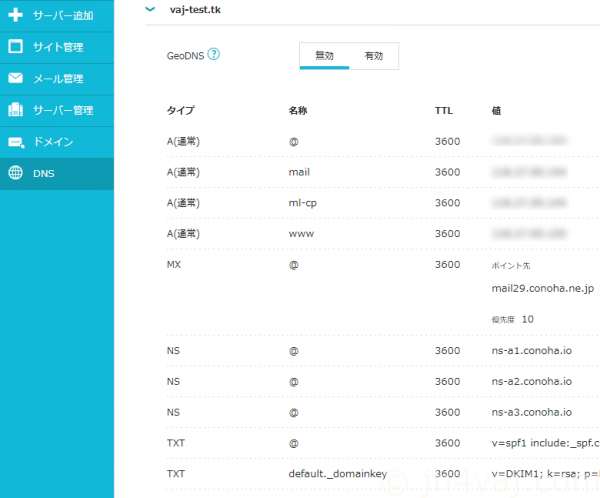This screenshot has width=600, height=498.
Task: Collapse the vaj-test.tk domain section
Action: [150, 8]
